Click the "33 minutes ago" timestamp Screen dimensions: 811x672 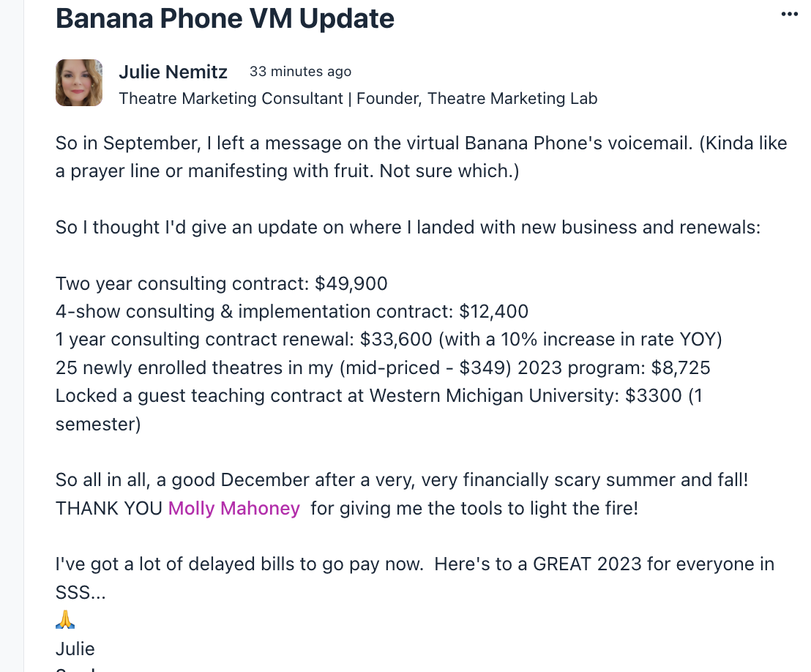[300, 72]
